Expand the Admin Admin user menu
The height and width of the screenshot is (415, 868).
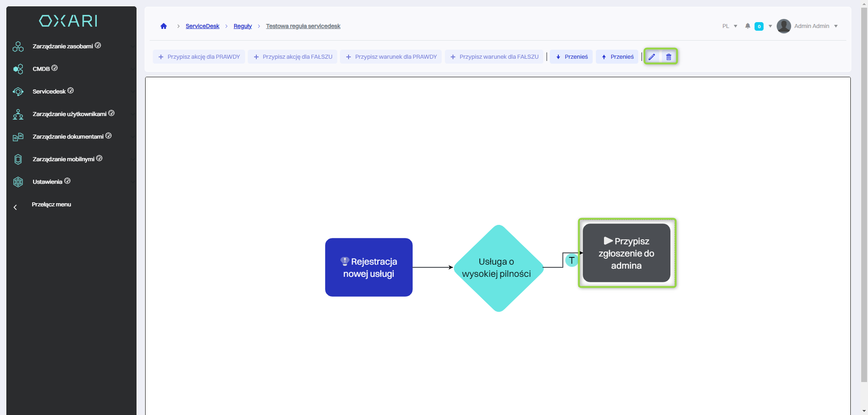point(836,26)
